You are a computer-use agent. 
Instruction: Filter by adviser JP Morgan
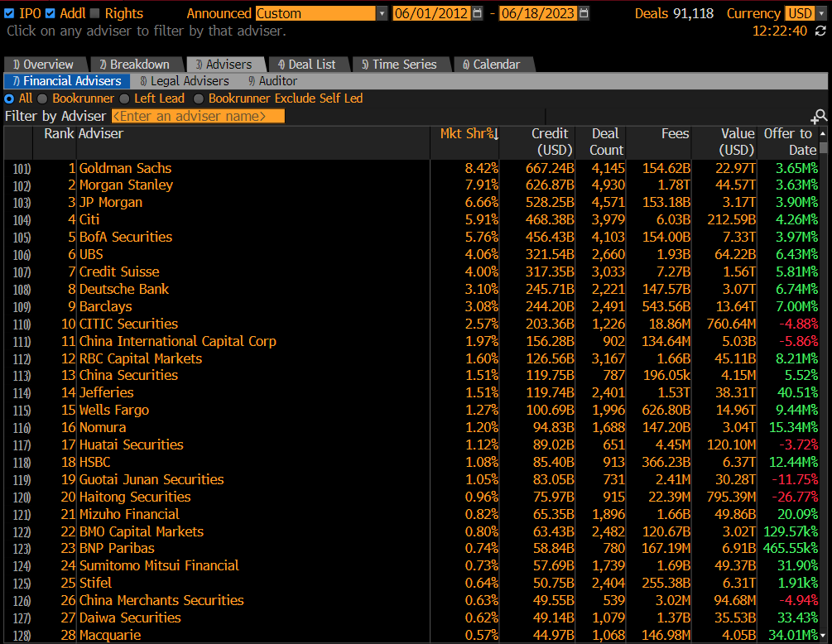click(111, 202)
